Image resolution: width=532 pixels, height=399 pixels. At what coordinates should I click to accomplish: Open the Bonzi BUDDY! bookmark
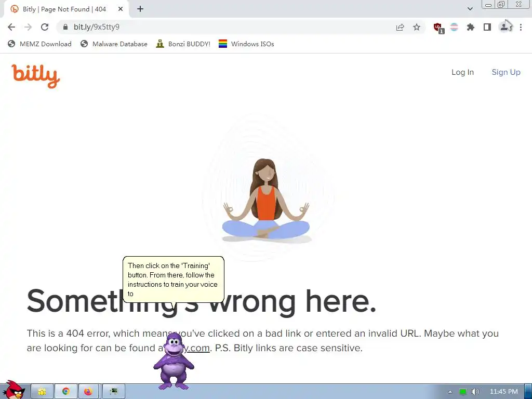(183, 44)
